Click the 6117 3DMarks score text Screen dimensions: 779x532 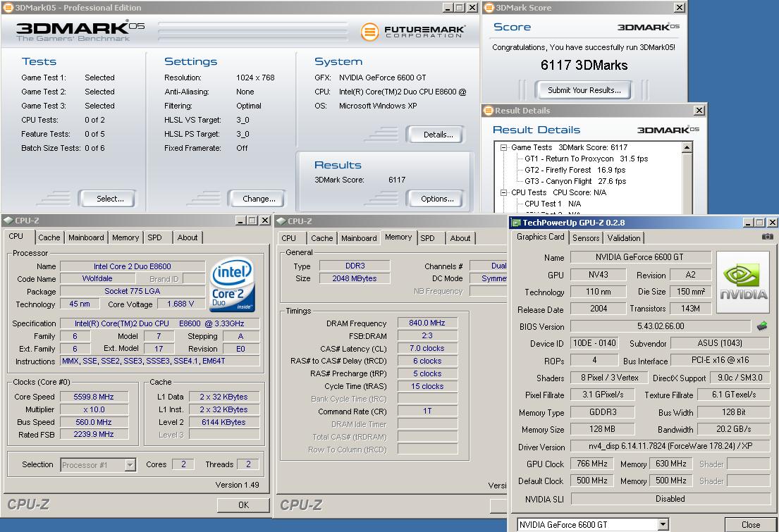[584, 65]
